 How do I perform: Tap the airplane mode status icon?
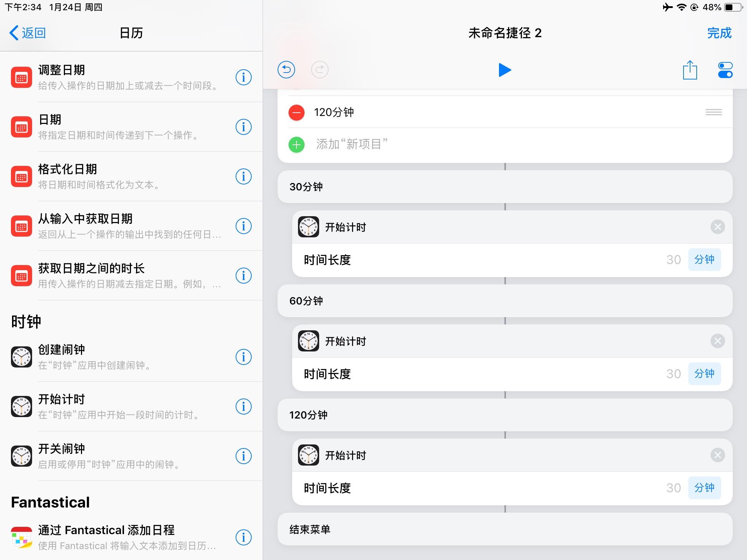coord(667,7)
